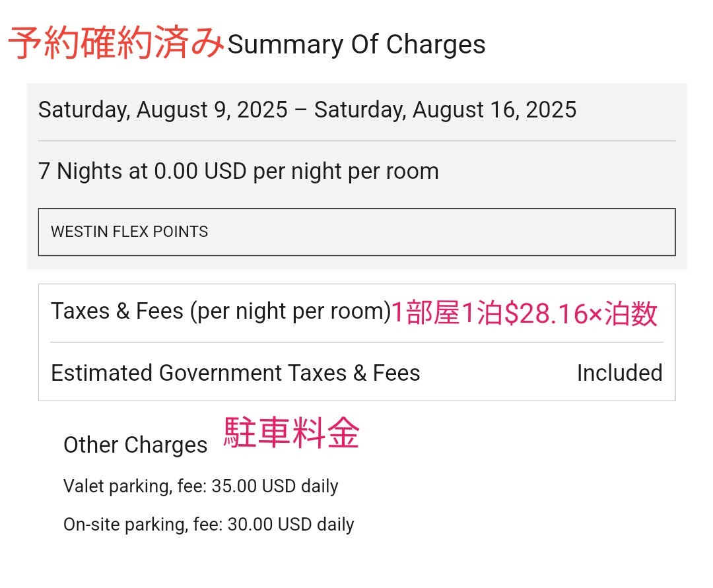Click Saturday, August 9, 2025 check-in date

pos(163,110)
